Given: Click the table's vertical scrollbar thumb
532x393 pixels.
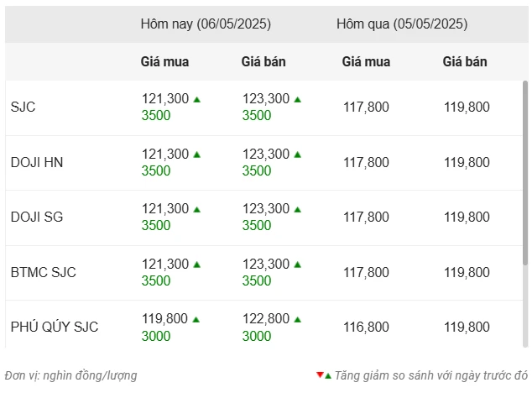Looking at the screenshot, I should [525, 173].
